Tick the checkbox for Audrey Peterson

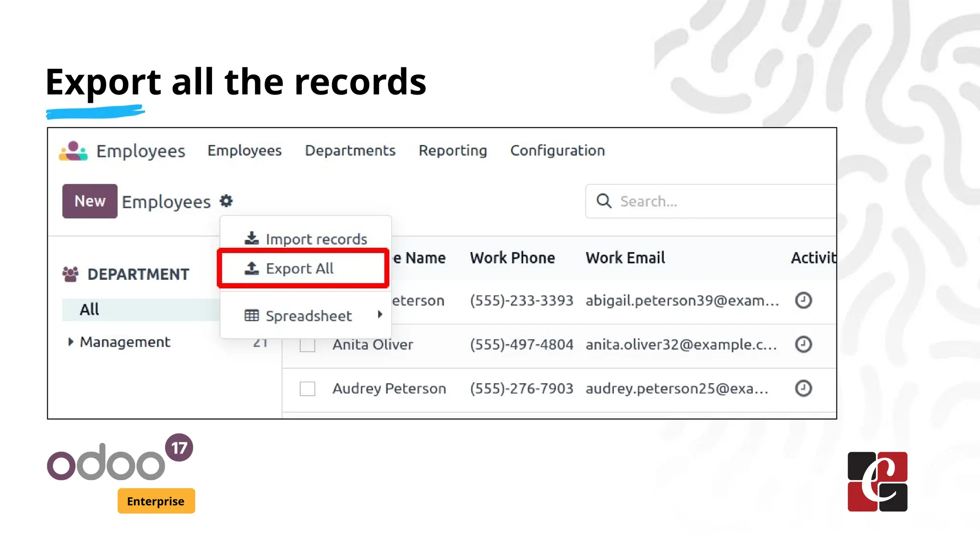coord(307,389)
